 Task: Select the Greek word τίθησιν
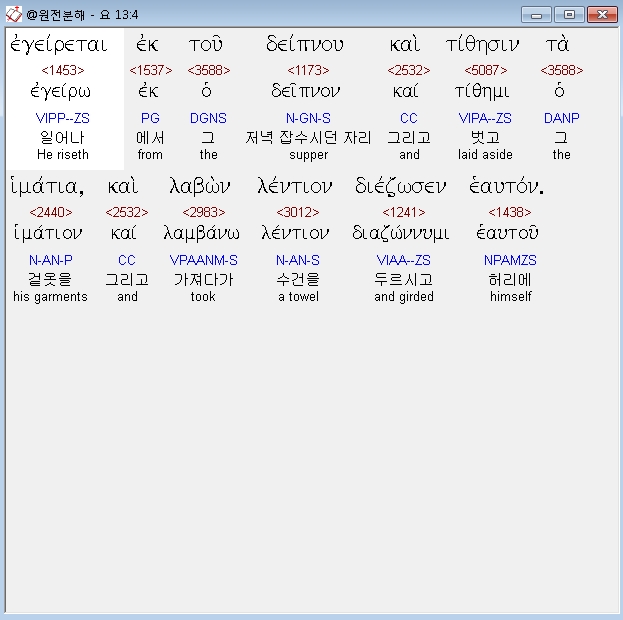click(x=482, y=45)
